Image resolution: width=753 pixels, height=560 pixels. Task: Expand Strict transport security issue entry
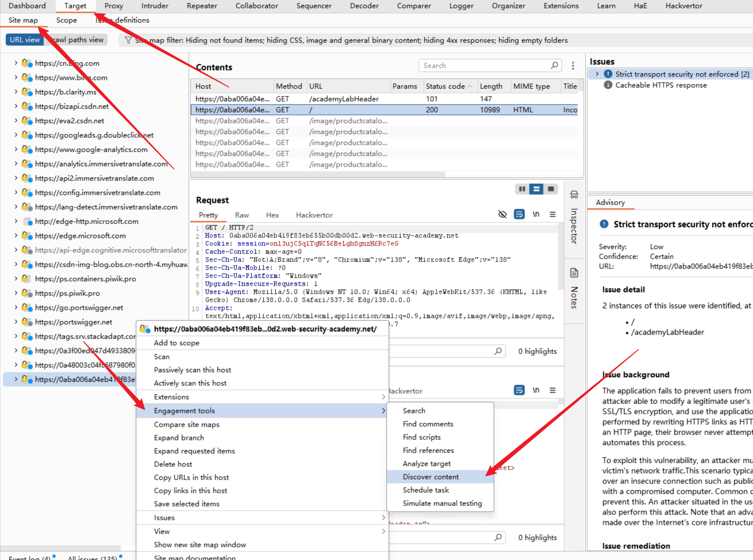pos(597,74)
